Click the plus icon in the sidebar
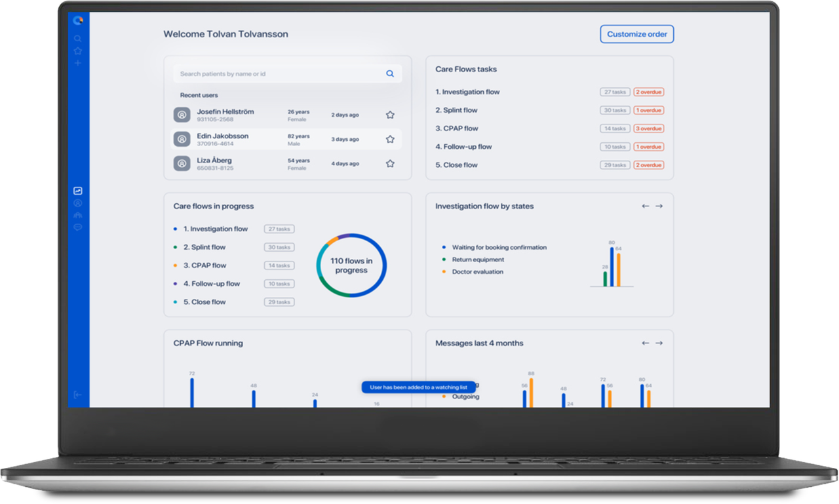This screenshot has width=839, height=504. (78, 63)
